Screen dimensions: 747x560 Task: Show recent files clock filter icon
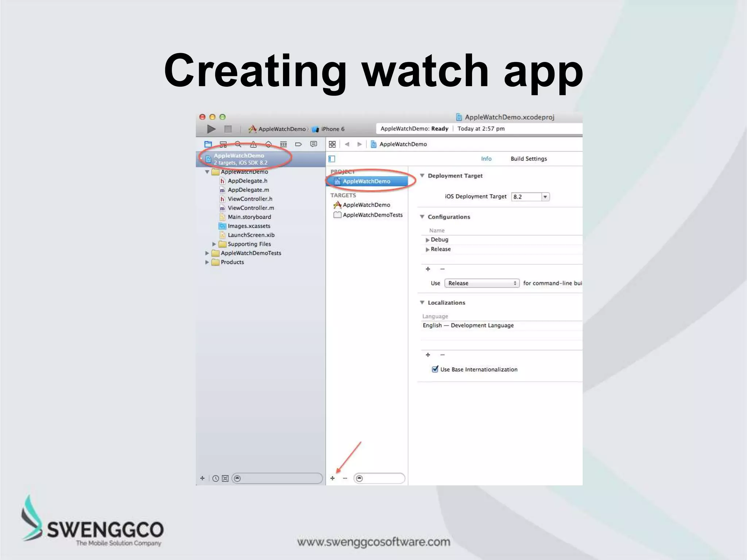[216, 479]
